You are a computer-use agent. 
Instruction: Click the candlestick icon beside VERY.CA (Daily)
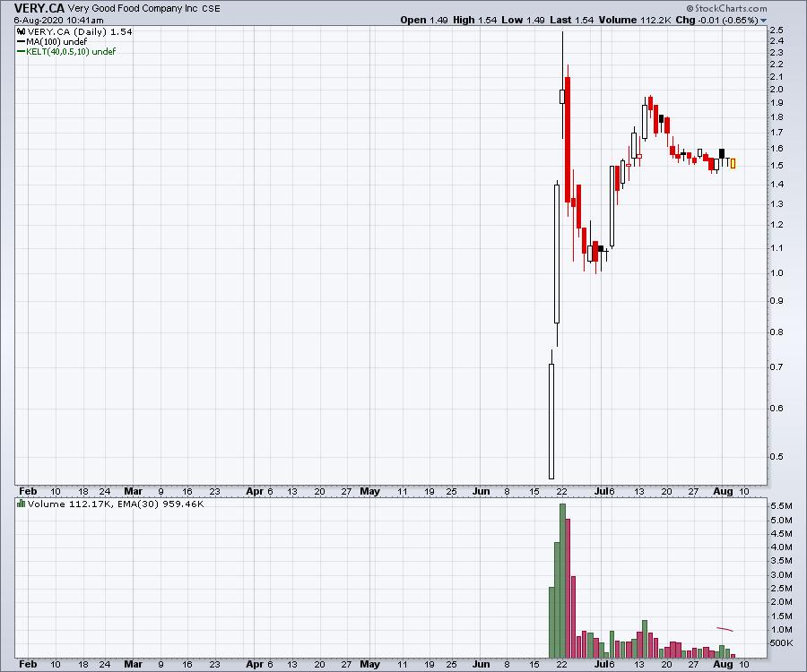(21, 31)
